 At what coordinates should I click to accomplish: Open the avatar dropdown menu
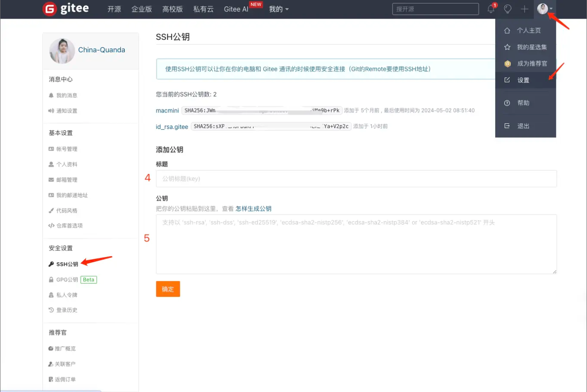pos(543,9)
